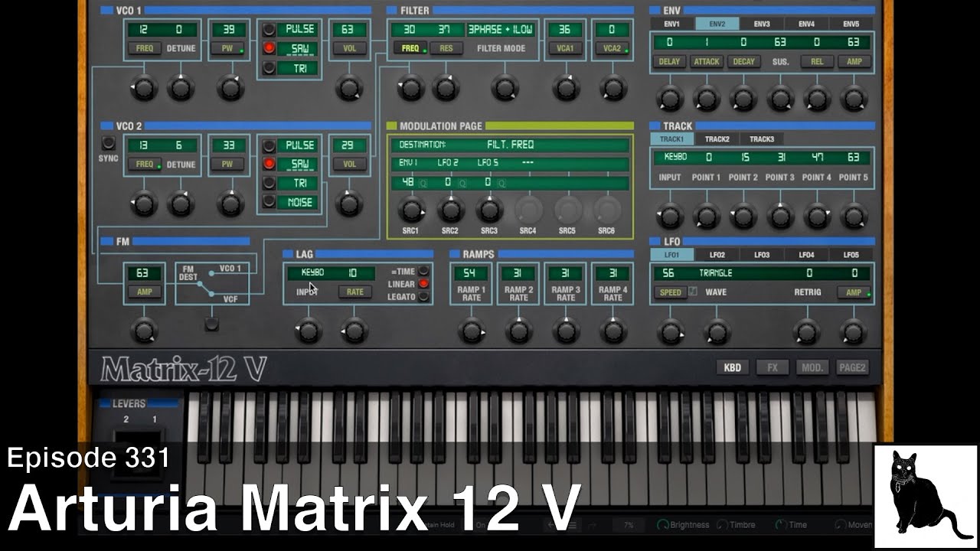Click the SRC3 modulation amount knob
Image resolution: width=980 pixels, height=551 pixels.
(x=489, y=209)
